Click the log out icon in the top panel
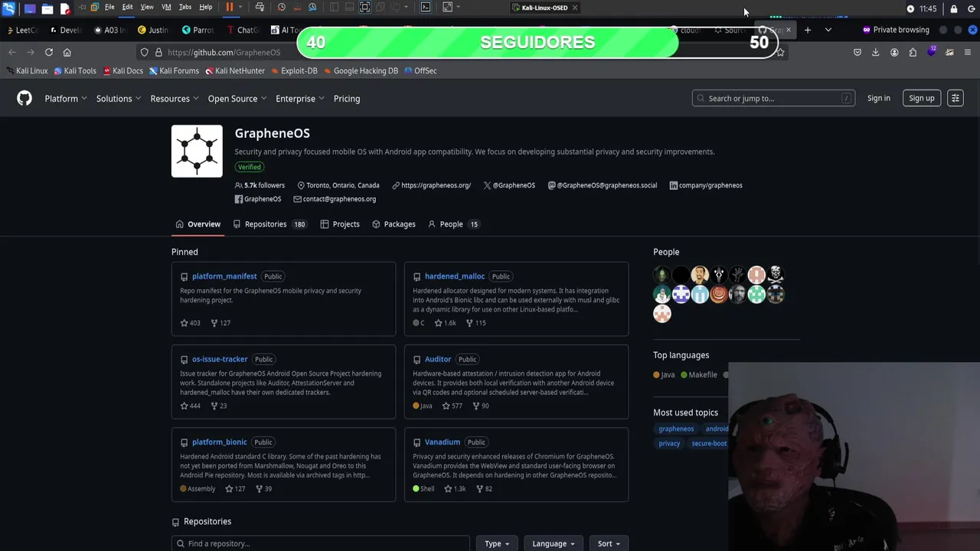 click(x=972, y=8)
